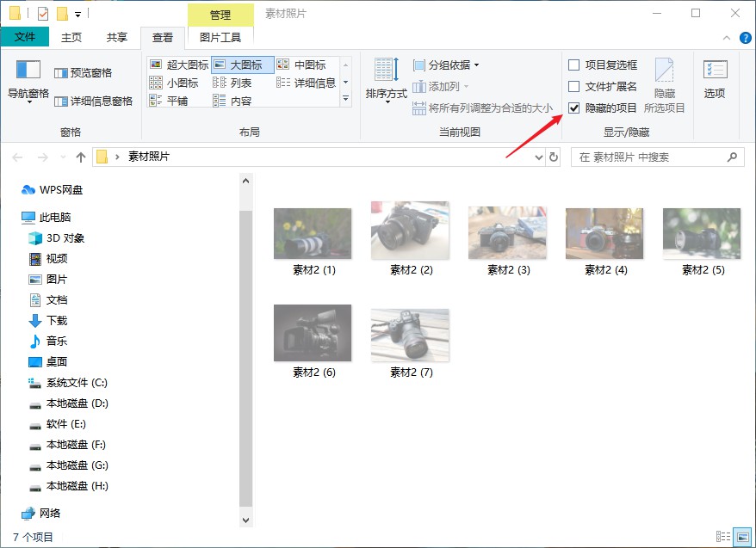The height and width of the screenshot is (548, 756).
Task: Open the Navigation pane (导航窗格) button
Action: coord(28,80)
